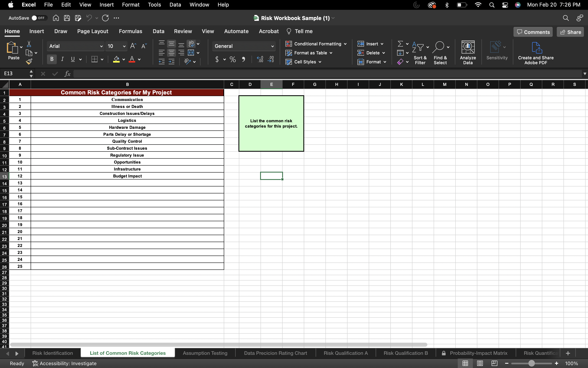Toggle Bold formatting

pyautogui.click(x=52, y=59)
